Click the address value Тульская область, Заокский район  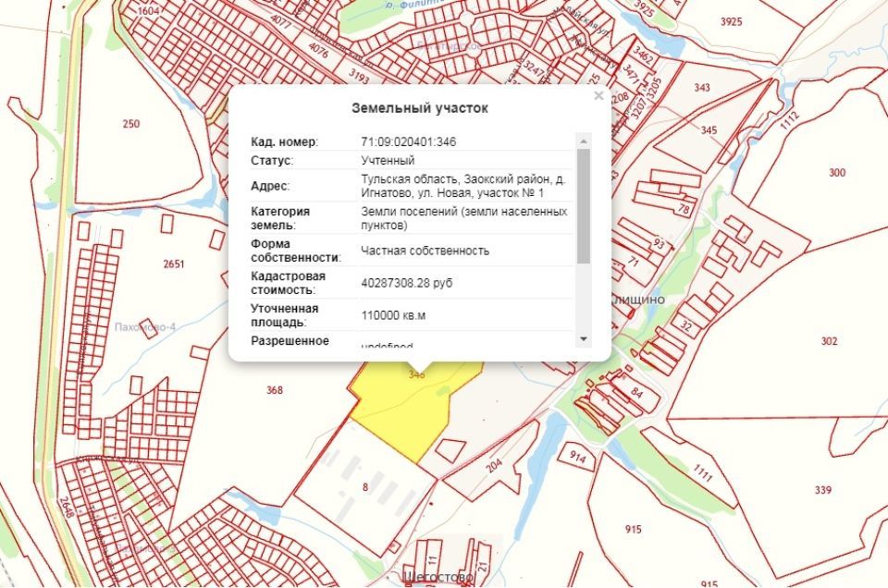[463, 186]
